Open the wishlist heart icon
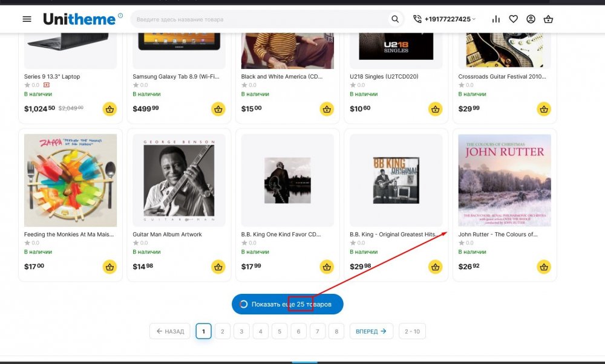605x364 pixels. (514, 19)
